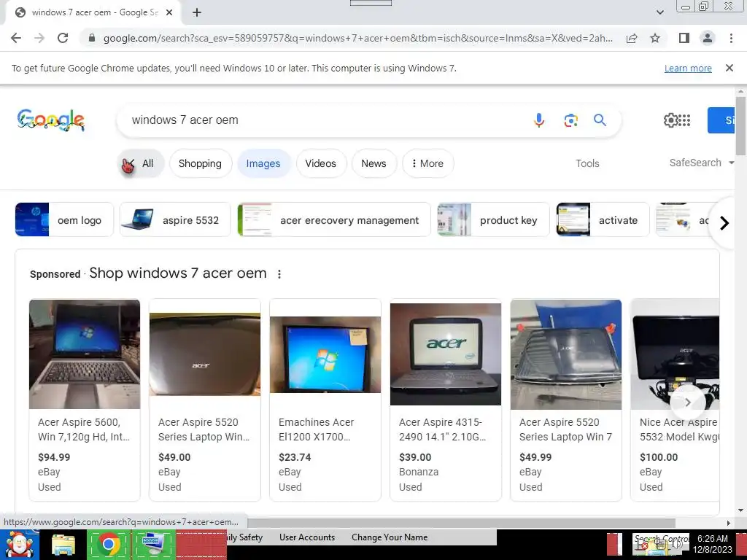
Task: Click the padlock site info icon
Action: 92,38
